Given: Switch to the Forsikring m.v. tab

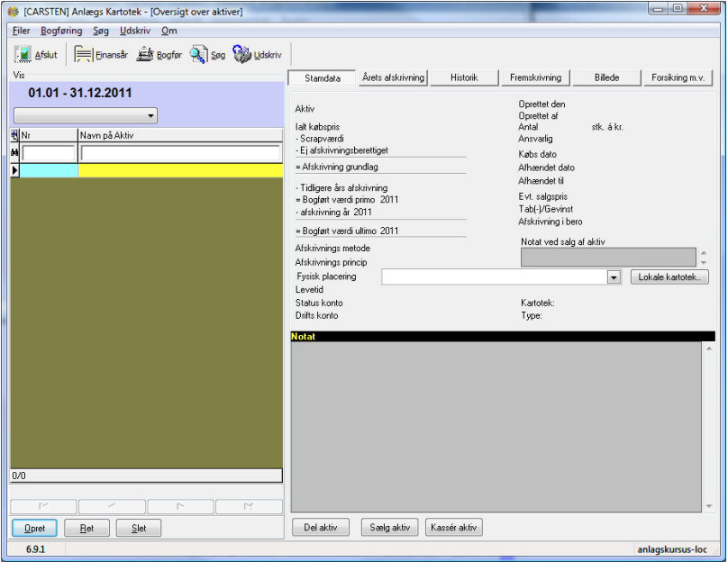Looking at the screenshot, I should point(678,77).
